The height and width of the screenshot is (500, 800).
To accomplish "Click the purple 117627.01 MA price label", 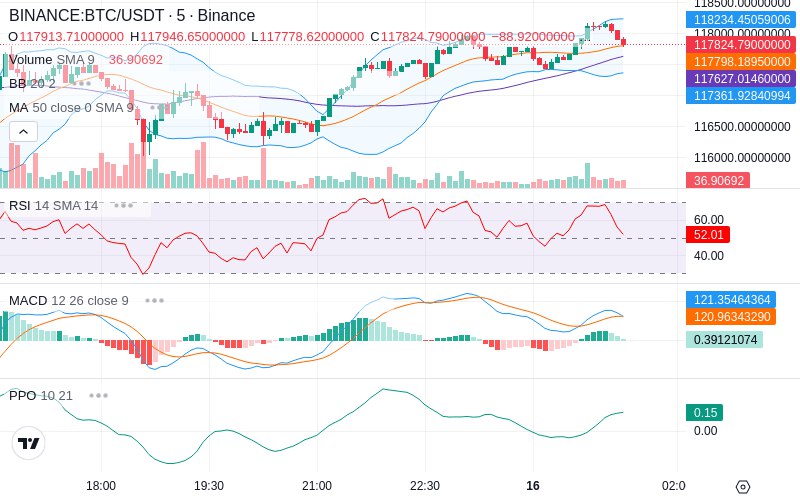I will (741, 79).
